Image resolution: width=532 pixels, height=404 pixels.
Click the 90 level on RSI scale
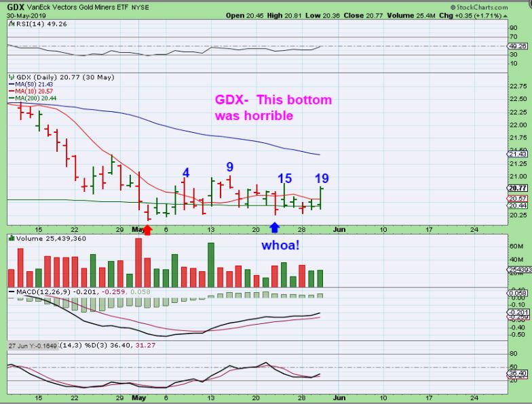tap(514, 28)
